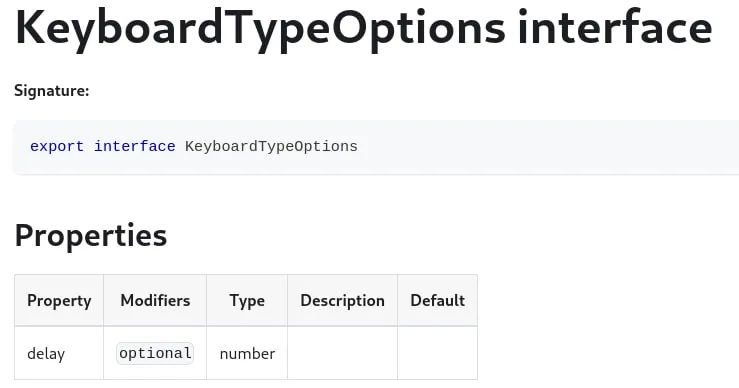Click the Properties section heading
The image size is (739, 388).
[91, 236]
